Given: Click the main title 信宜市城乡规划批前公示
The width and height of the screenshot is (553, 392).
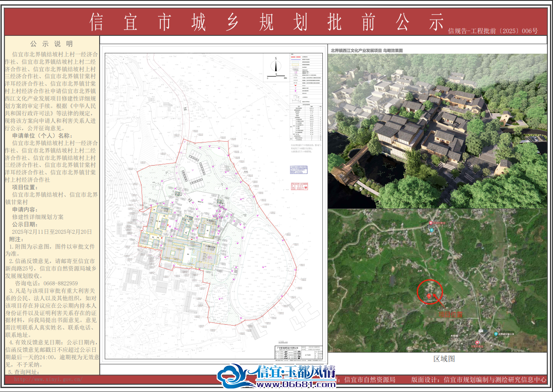Looking at the screenshot, I should (266, 22).
